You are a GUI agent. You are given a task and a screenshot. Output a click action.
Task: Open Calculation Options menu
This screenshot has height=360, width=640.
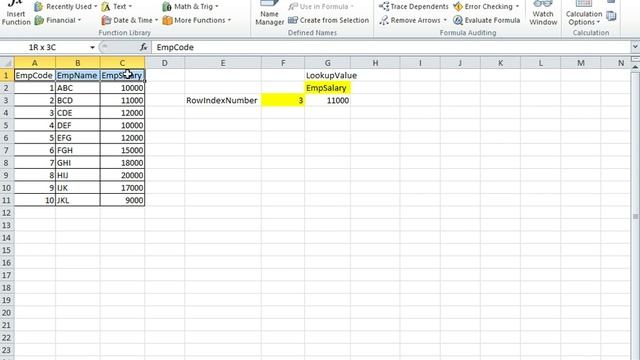(x=584, y=13)
